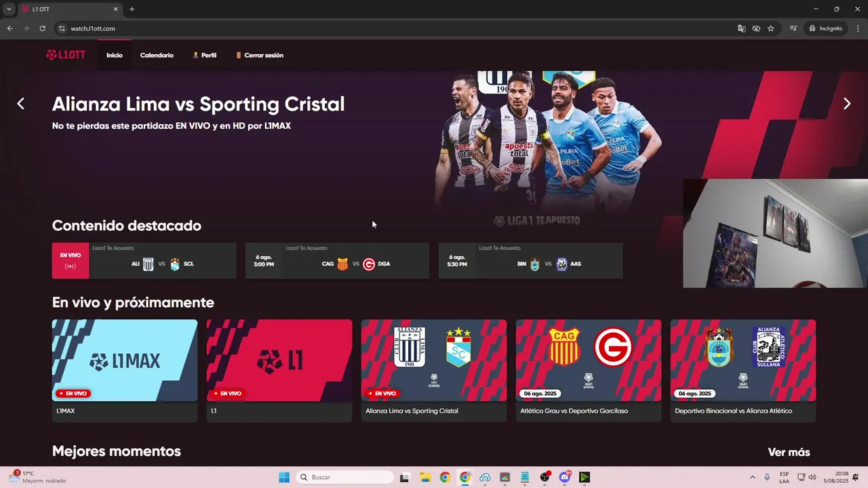Click the Translate page icon in address bar

coord(741,28)
